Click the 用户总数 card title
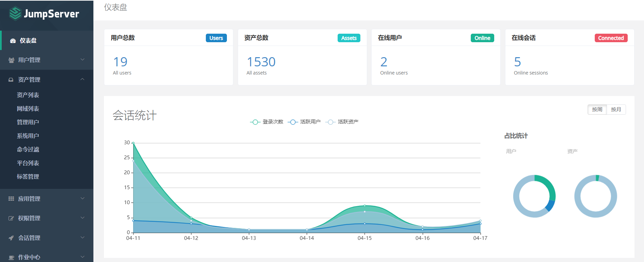 coord(123,38)
